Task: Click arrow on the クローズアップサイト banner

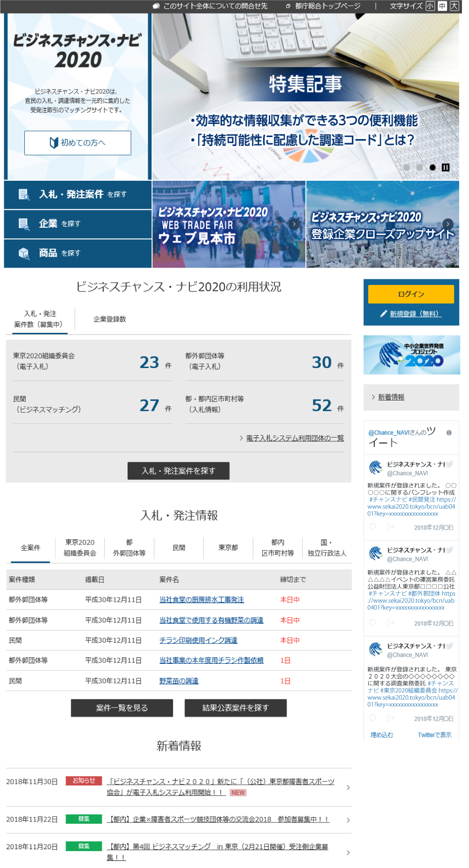Action: coord(448,224)
